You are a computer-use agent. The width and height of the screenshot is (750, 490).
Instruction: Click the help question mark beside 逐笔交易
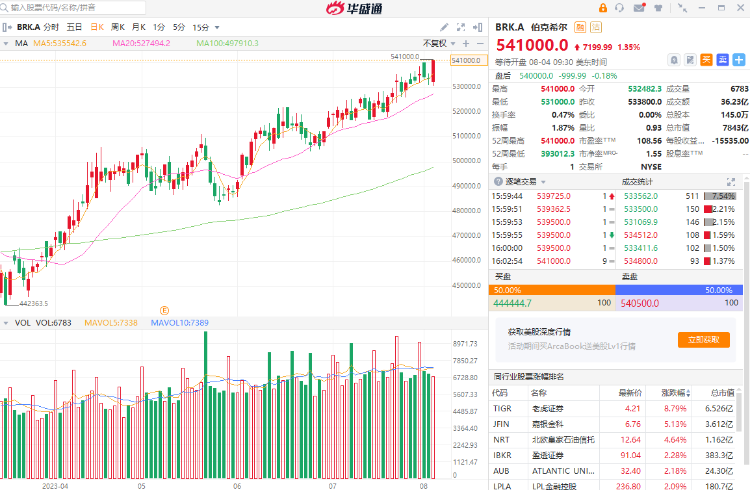pyautogui.click(x=498, y=182)
